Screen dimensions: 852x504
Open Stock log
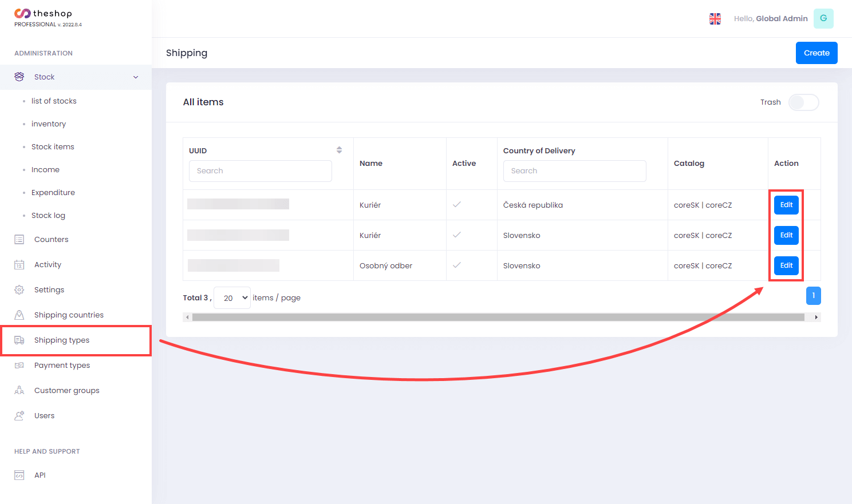(x=48, y=216)
